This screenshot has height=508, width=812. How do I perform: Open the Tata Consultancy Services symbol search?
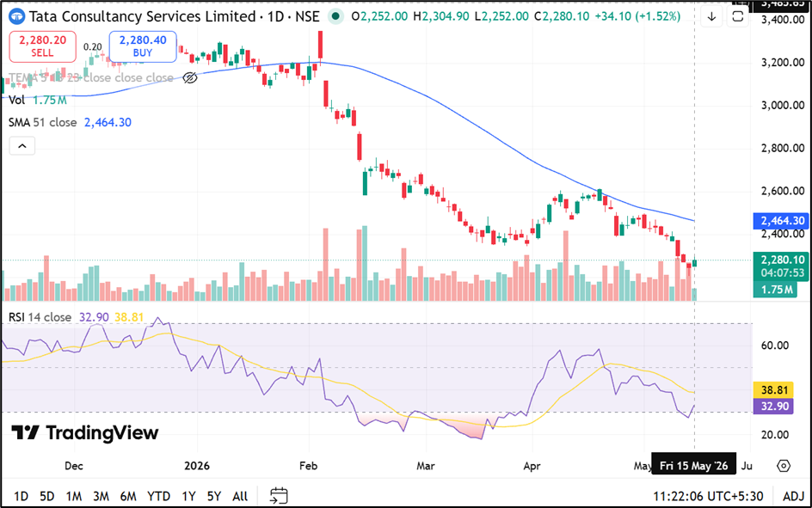click(143, 16)
